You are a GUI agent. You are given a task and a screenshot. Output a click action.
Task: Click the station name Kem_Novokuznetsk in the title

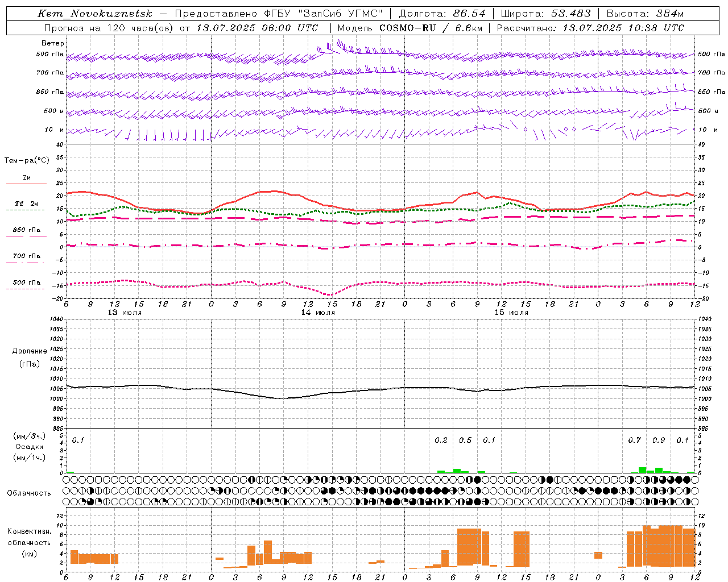(95, 14)
